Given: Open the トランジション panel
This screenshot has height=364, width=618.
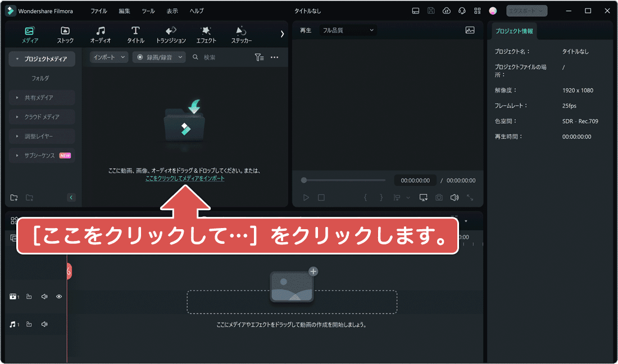Looking at the screenshot, I should [x=171, y=34].
